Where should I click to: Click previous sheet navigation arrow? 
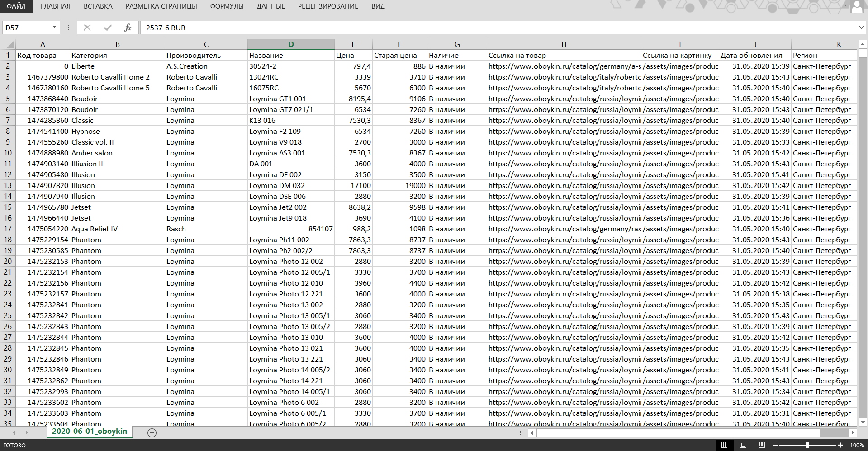[x=14, y=432]
